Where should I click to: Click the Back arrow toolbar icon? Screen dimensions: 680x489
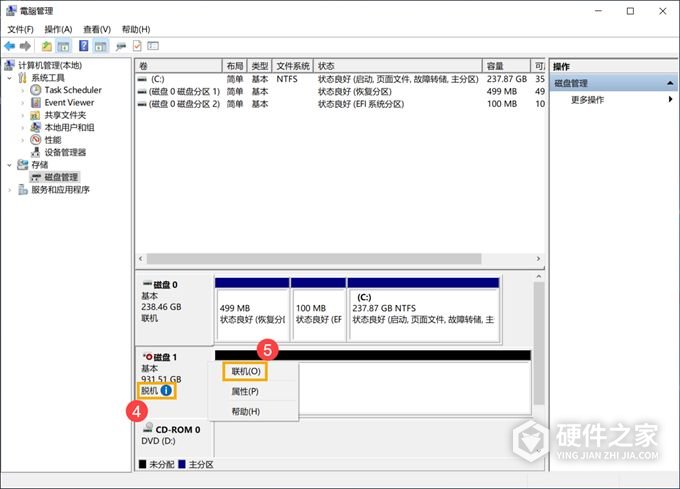click(x=10, y=46)
